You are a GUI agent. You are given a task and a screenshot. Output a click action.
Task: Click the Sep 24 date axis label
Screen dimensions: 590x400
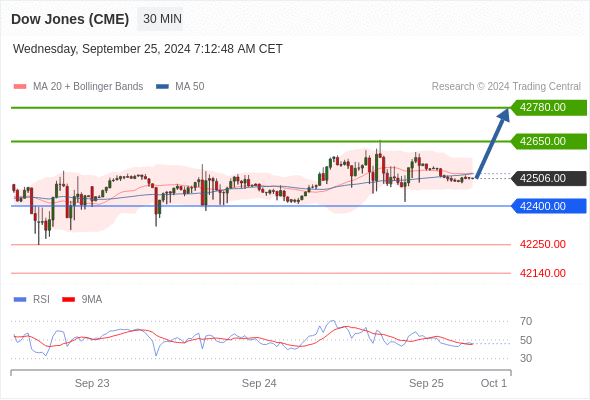(x=259, y=383)
